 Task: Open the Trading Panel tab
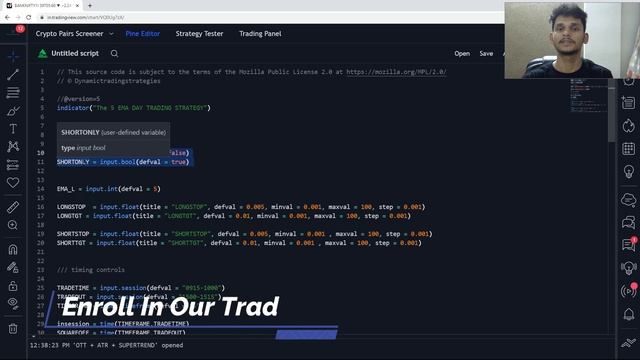coord(260,34)
